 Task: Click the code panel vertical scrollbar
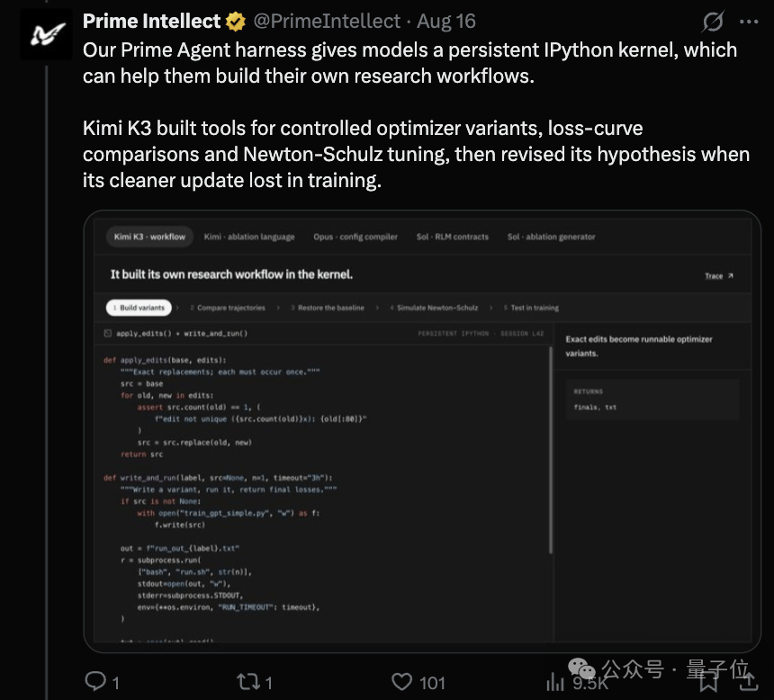(x=551, y=449)
